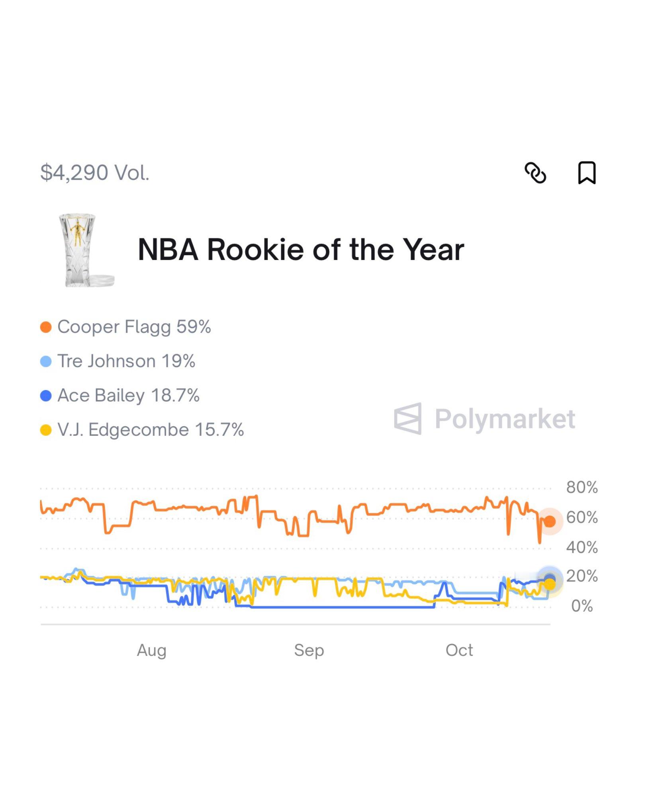Click the orange Cooper Flagg legend dot

click(x=46, y=327)
